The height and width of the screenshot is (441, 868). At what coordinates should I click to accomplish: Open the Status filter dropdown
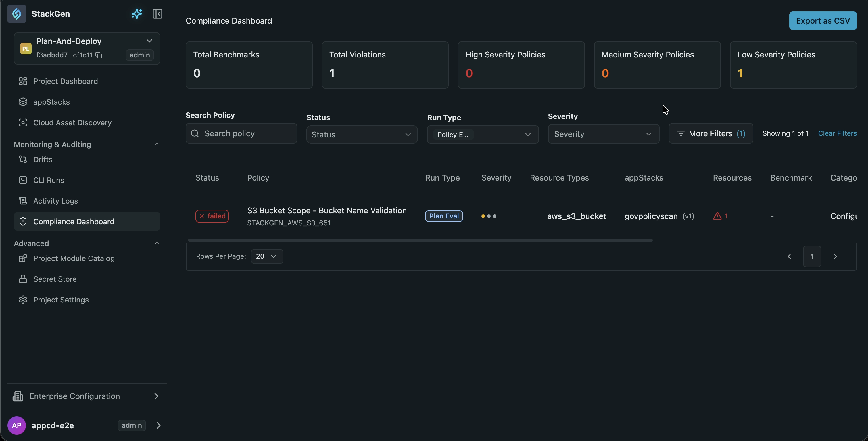[362, 135]
